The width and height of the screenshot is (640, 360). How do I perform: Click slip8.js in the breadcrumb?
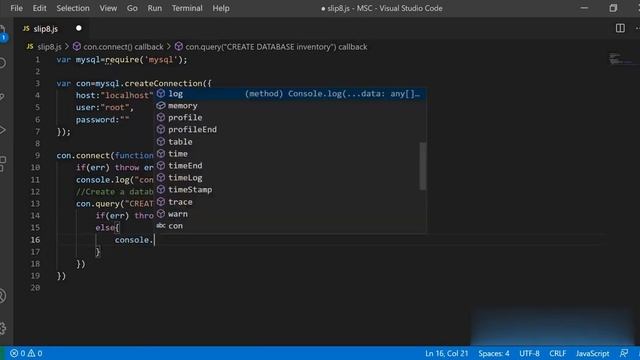tap(49, 47)
